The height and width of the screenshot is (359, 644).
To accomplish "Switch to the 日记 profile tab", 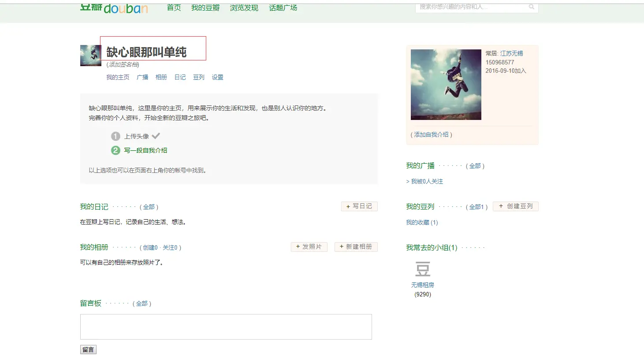I will coord(180,77).
